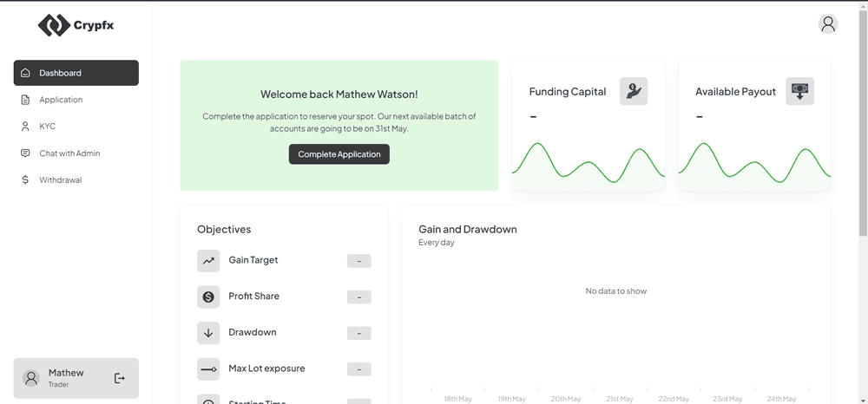Viewport: 868px width, 404px height.
Task: Click the sidebar user avatar icon
Action: (31, 378)
